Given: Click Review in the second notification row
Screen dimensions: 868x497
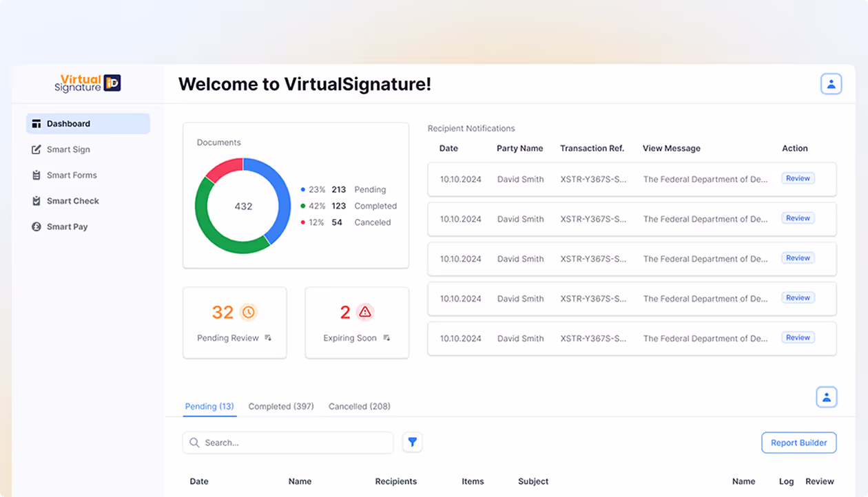Looking at the screenshot, I should tap(798, 218).
